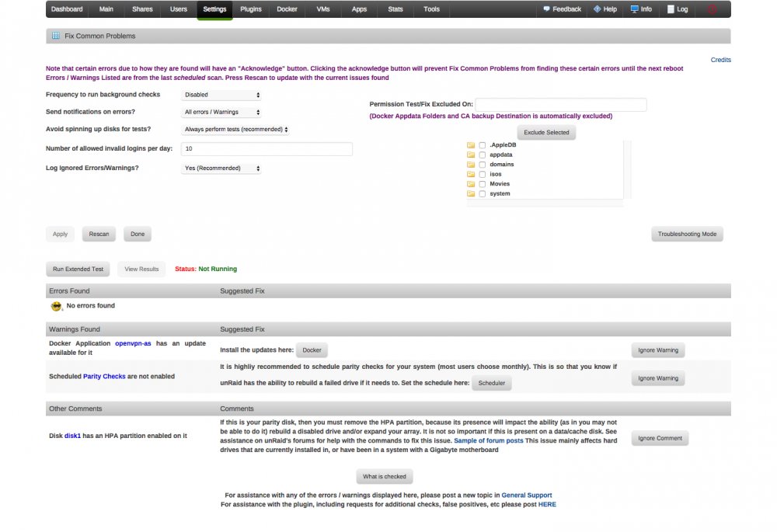
Task: Switch to the Docker tab
Action: tap(287, 9)
